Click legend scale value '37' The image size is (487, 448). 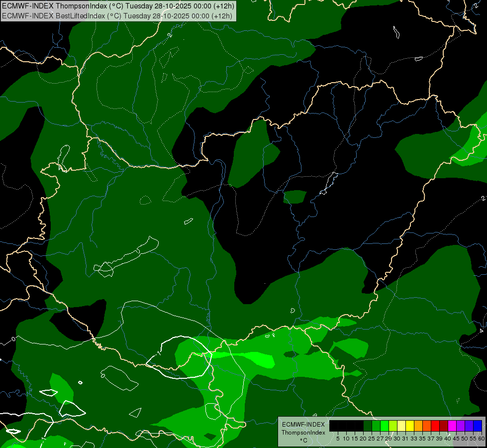[x=431, y=439]
